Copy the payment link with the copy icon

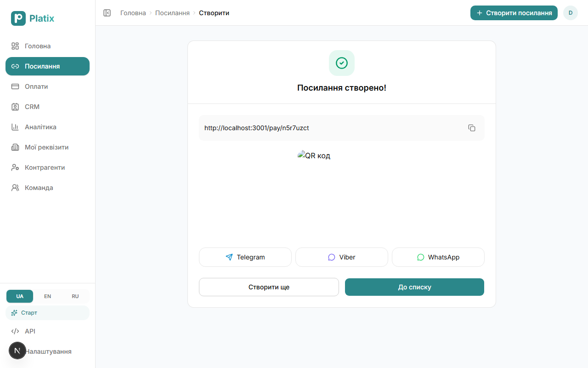[x=472, y=128]
